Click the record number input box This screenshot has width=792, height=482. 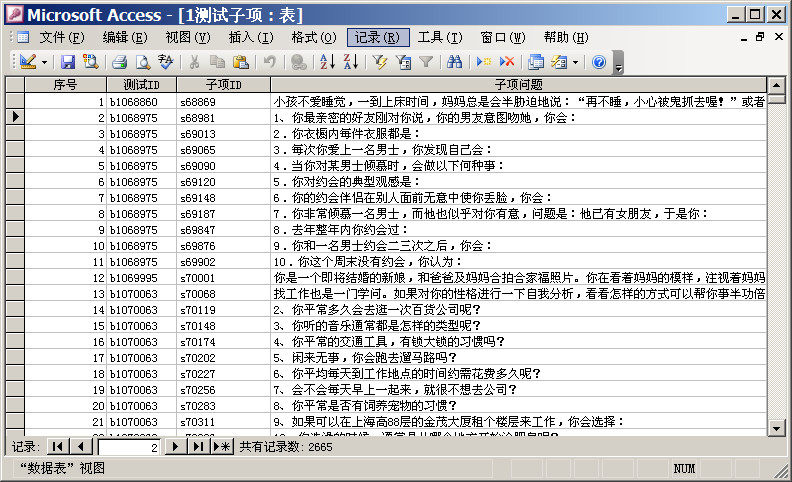(129, 447)
